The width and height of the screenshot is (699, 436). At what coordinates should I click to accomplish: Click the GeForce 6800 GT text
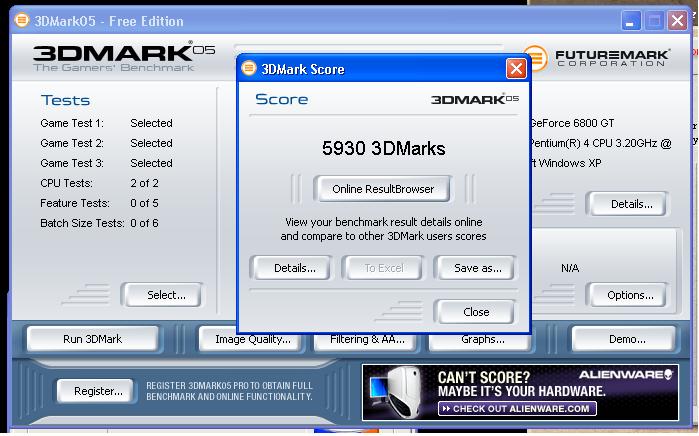(x=572, y=123)
